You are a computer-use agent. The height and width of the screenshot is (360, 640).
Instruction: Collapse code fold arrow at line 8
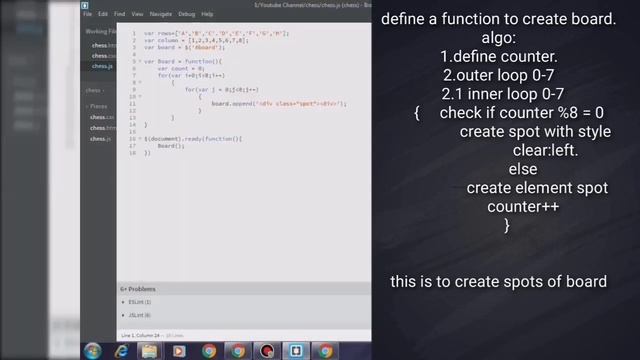pyautogui.click(x=140, y=82)
